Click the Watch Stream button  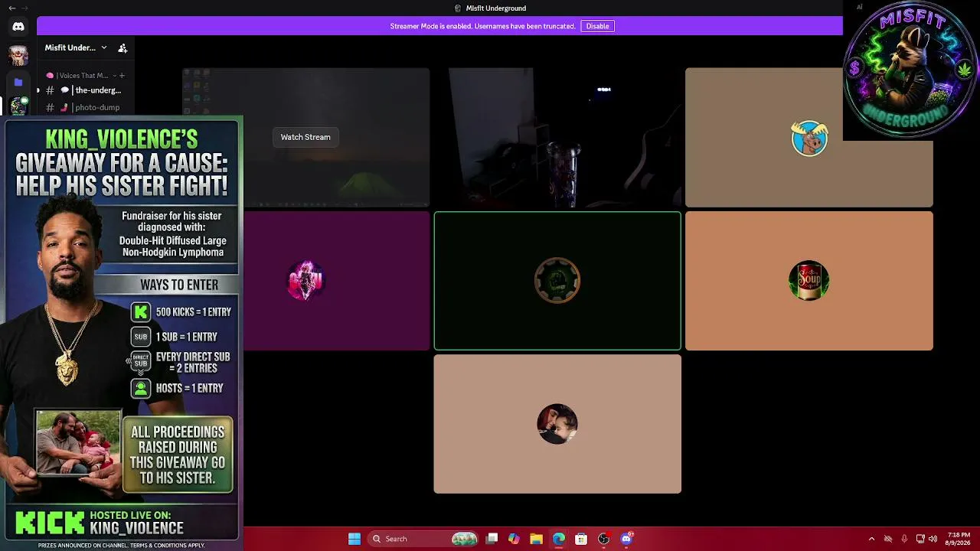tap(305, 137)
